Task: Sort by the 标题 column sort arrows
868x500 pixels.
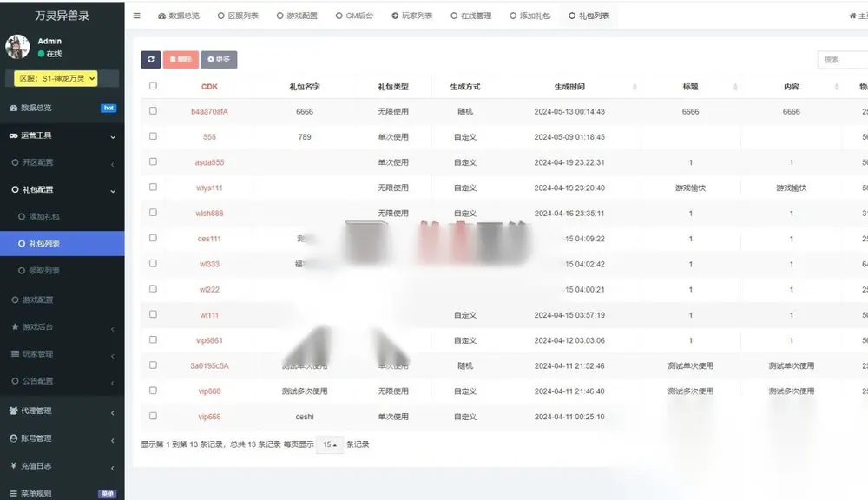Action: (735, 87)
